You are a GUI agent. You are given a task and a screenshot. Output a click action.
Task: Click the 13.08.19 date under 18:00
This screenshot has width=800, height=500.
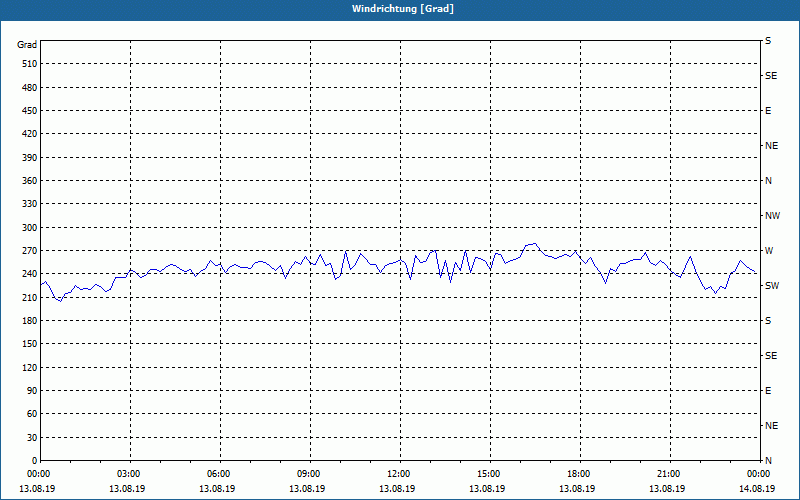click(577, 489)
